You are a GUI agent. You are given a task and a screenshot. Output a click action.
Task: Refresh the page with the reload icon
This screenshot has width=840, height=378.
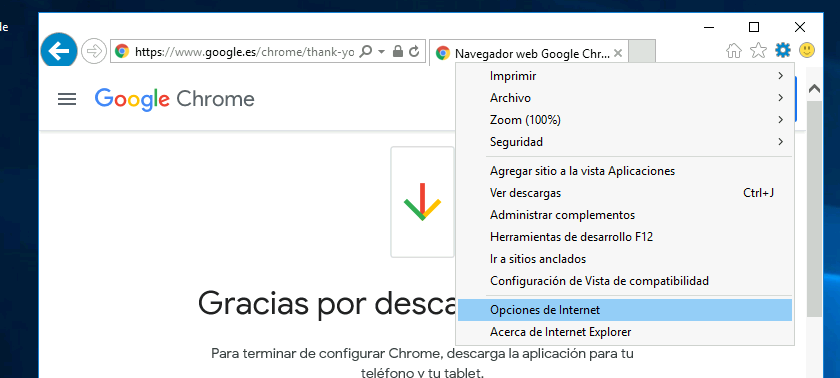tap(414, 51)
